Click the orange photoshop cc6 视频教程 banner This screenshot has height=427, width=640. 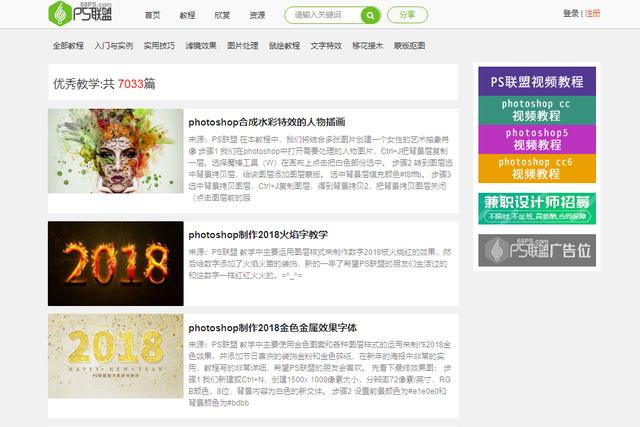click(x=537, y=168)
